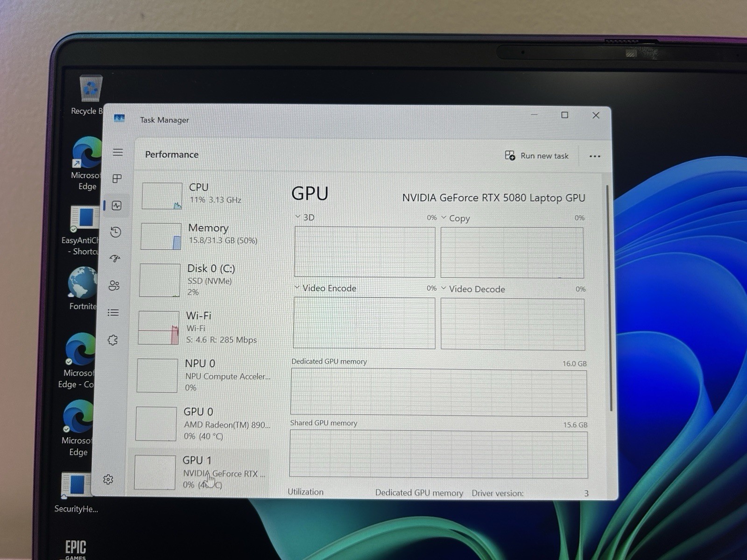The image size is (747, 560).
Task: Click the Dedicated GPU memory graph
Action: tap(439, 392)
